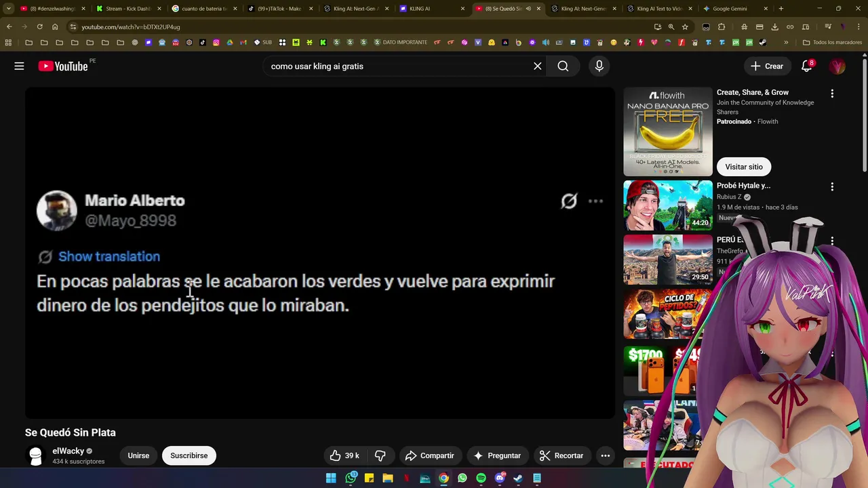Open Netflix from the taskbar
This screenshot has width=868, height=488.
click(x=406, y=478)
